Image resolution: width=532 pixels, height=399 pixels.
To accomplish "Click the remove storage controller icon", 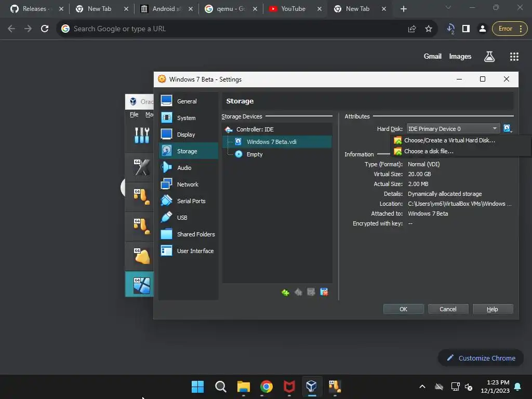I will tap(298, 292).
